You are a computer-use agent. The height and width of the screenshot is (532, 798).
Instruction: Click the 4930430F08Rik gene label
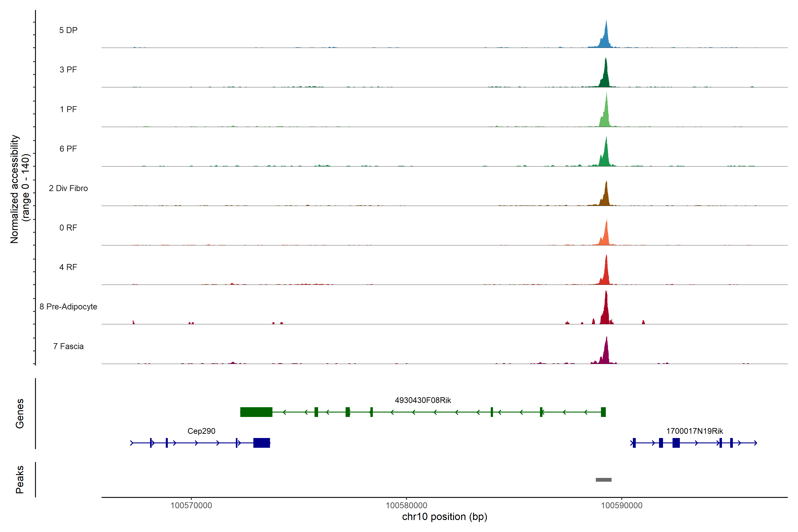click(423, 400)
